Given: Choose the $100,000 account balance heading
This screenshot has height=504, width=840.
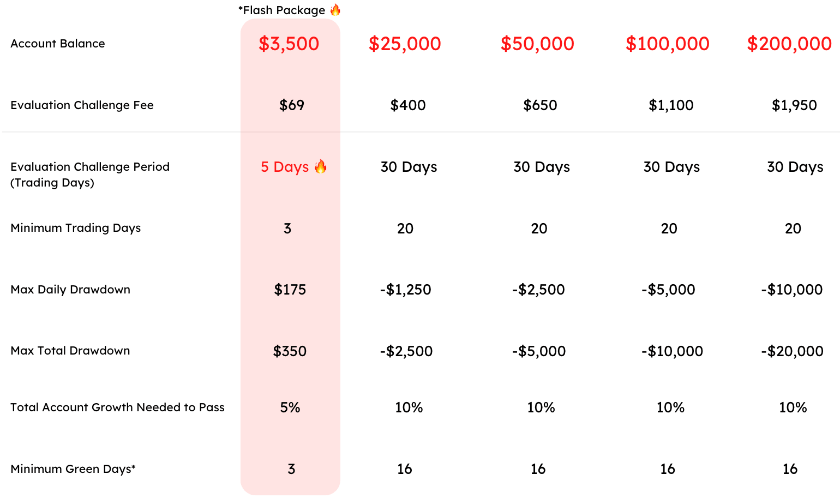Looking at the screenshot, I should (x=668, y=44).
